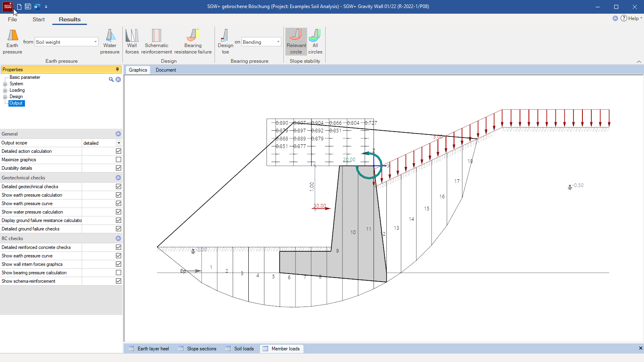Create a new document from quick access
The height and width of the screenshot is (362, 644).
(x=19, y=7)
